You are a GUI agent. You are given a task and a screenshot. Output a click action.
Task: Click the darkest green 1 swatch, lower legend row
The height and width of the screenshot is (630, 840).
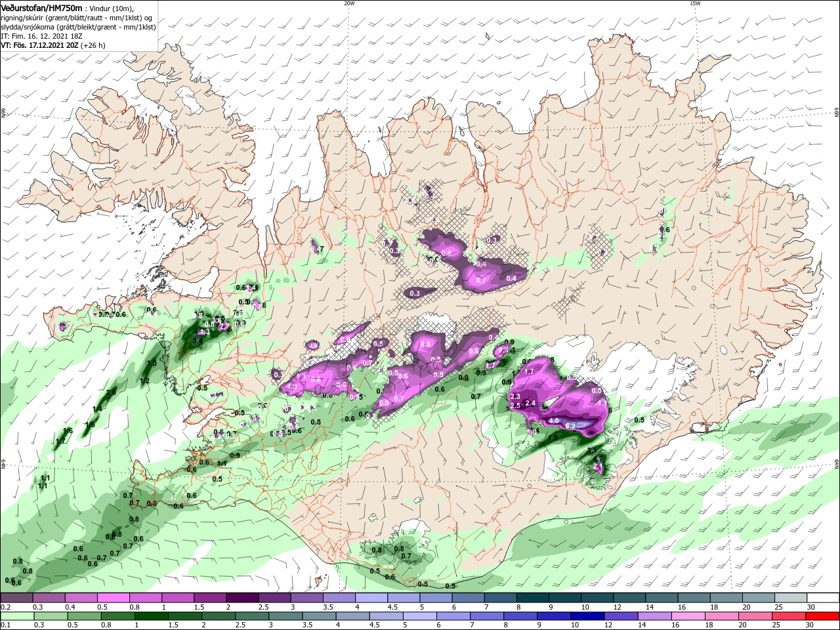click(x=152, y=616)
